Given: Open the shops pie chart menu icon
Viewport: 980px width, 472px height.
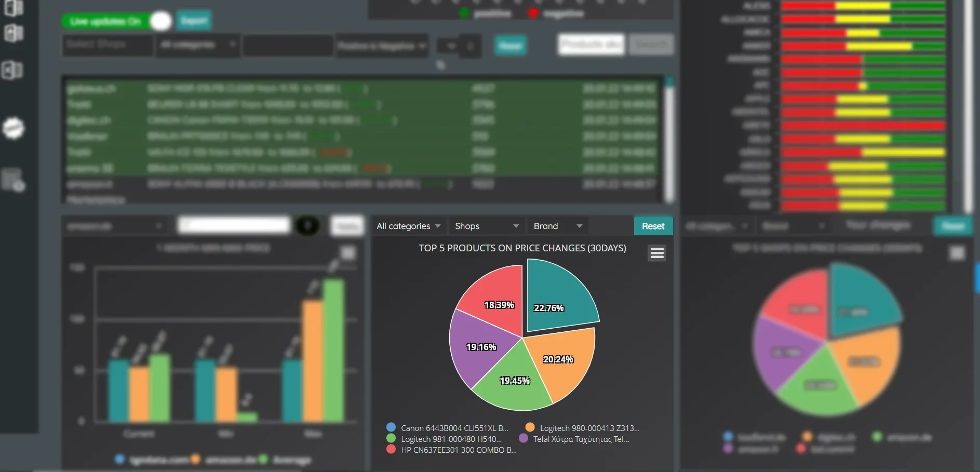Looking at the screenshot, I should (957, 253).
